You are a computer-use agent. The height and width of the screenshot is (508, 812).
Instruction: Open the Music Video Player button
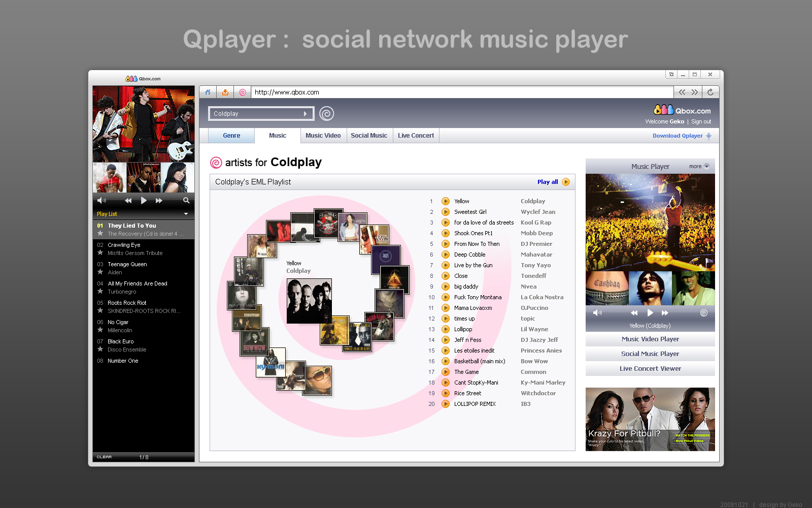650,339
